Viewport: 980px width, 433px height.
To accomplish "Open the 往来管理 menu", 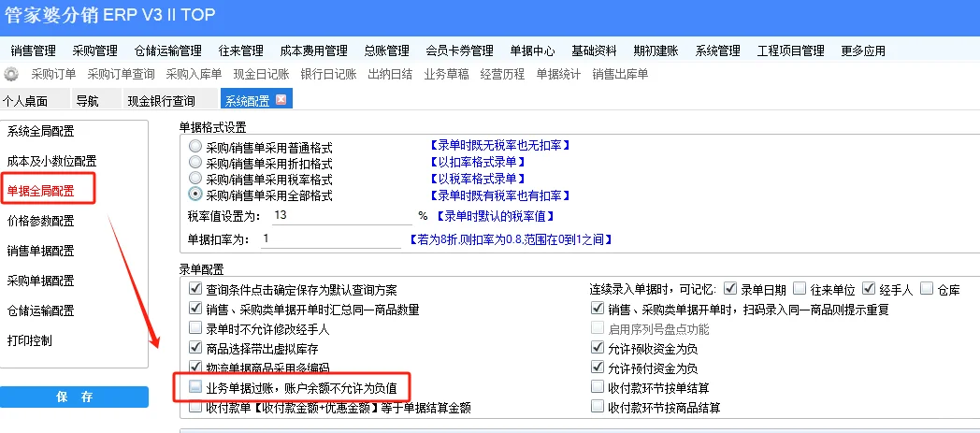I will (x=241, y=51).
